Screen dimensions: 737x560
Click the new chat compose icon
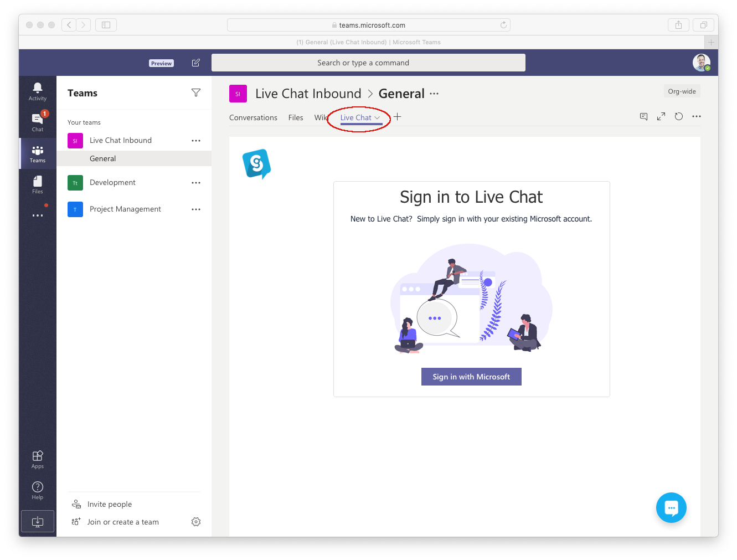pyautogui.click(x=196, y=63)
